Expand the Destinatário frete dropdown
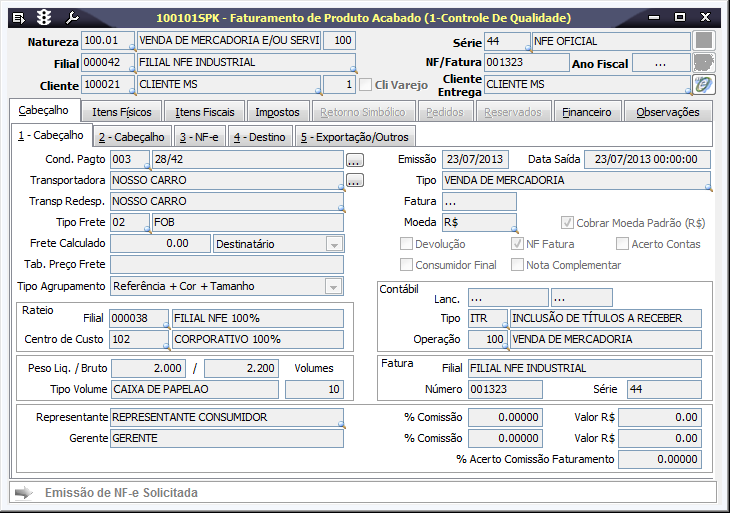 (x=334, y=244)
